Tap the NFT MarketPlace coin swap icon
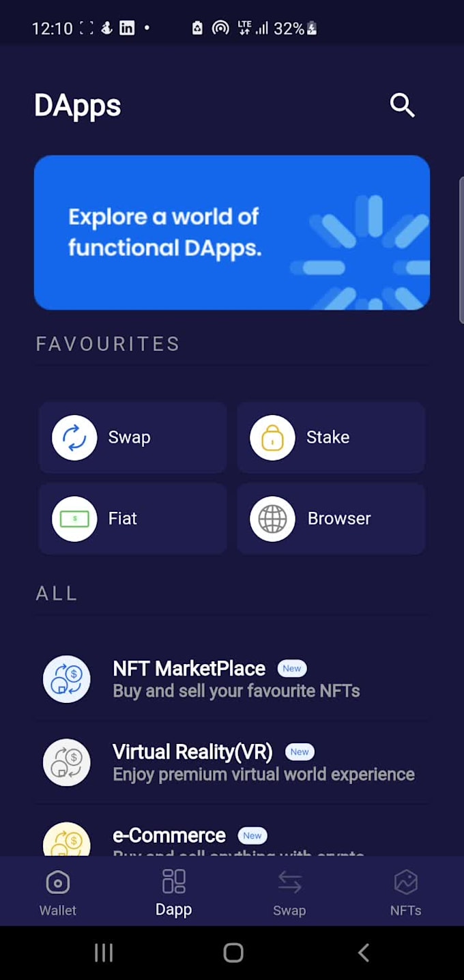 click(x=66, y=679)
